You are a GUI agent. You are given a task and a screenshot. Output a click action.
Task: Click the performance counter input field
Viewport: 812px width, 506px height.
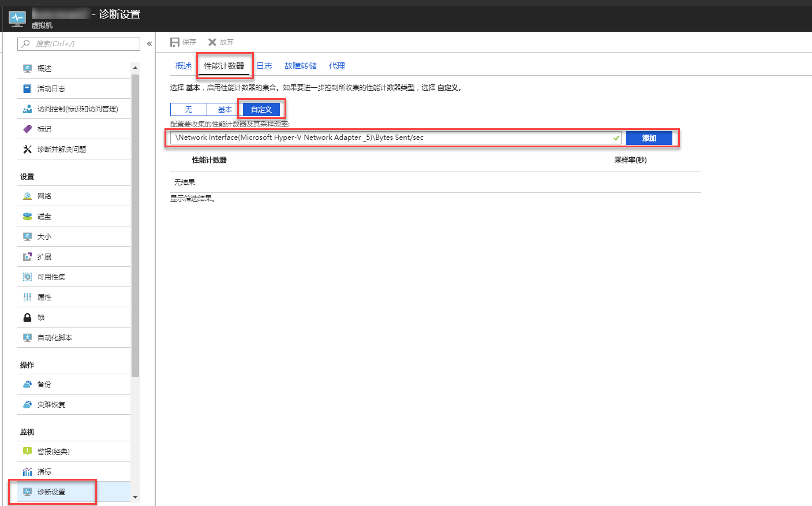coord(392,137)
